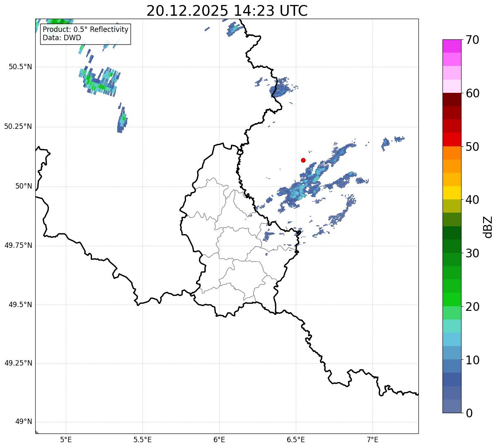The image size is (498, 448).
Task: Click the 6.5°E longitude label
Action: tap(296, 440)
